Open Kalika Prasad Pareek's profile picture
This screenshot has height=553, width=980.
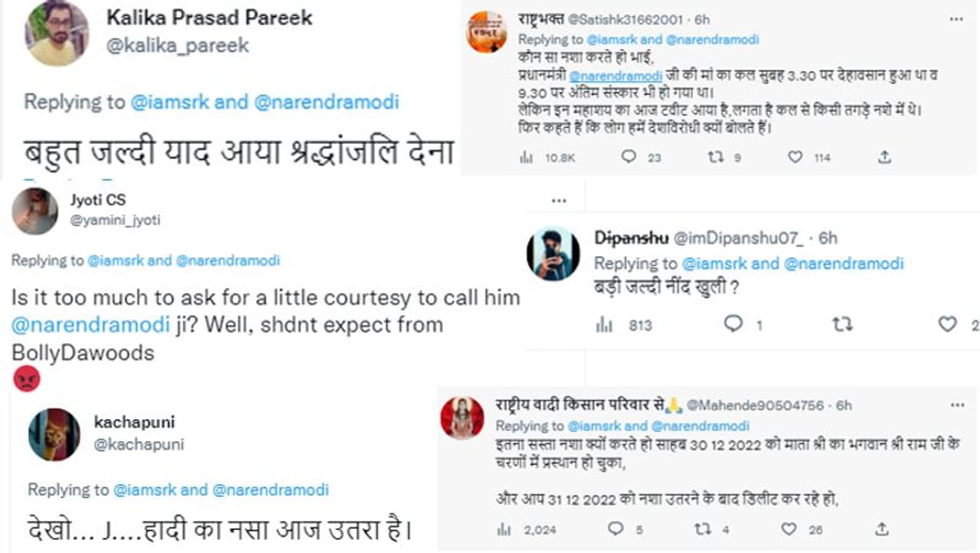click(x=57, y=32)
